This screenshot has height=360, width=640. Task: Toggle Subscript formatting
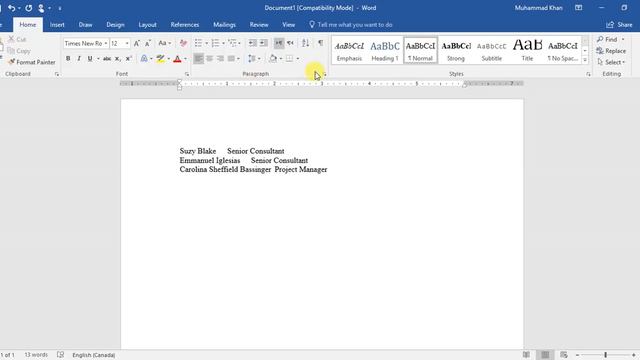click(118, 59)
